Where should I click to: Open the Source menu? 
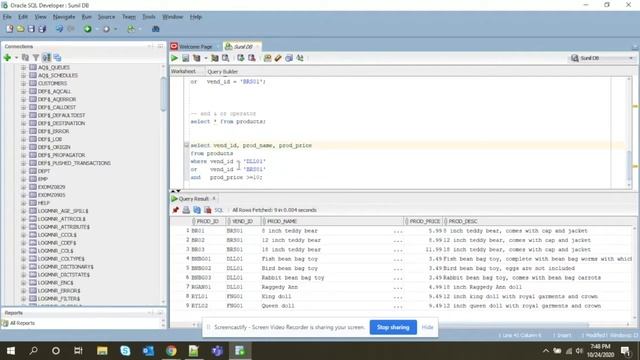tap(106, 17)
